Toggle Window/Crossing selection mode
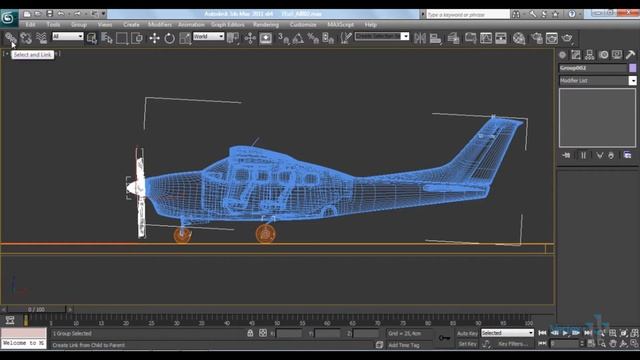 coord(137,38)
